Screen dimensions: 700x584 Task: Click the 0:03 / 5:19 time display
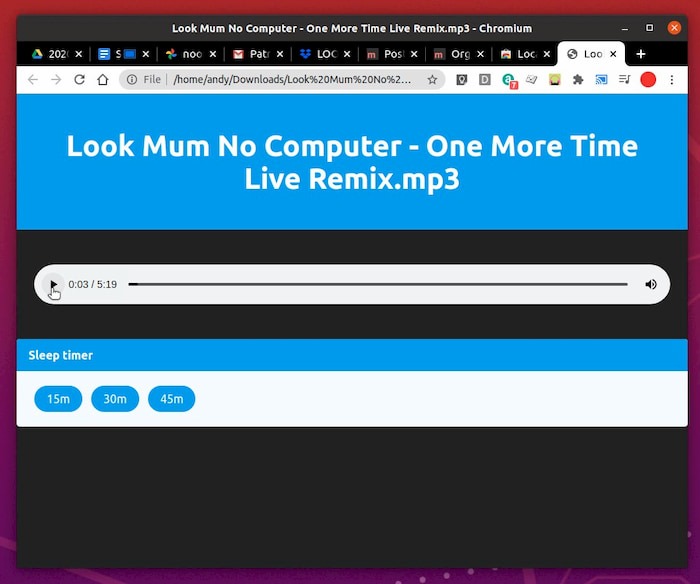[92, 284]
